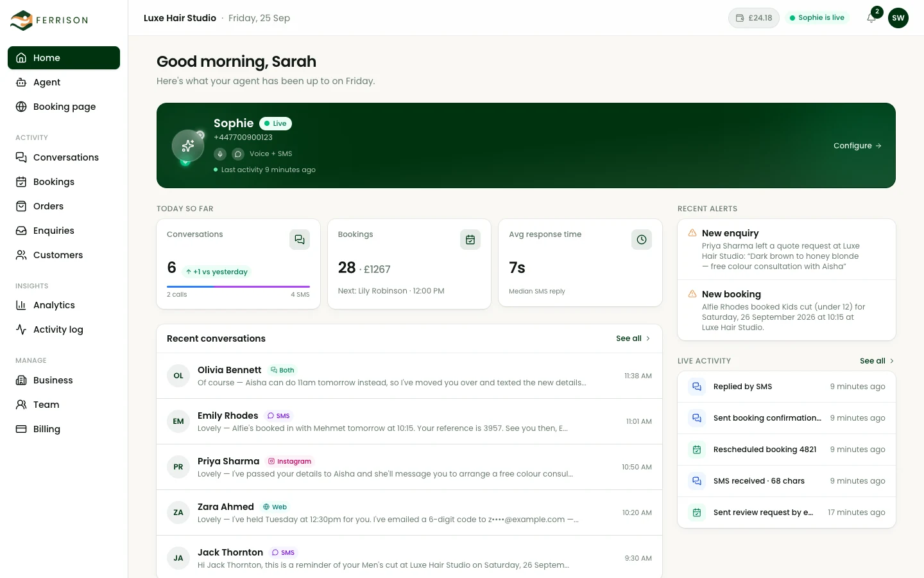Click the Avg response time clock icon
The height and width of the screenshot is (578, 924).
642,240
